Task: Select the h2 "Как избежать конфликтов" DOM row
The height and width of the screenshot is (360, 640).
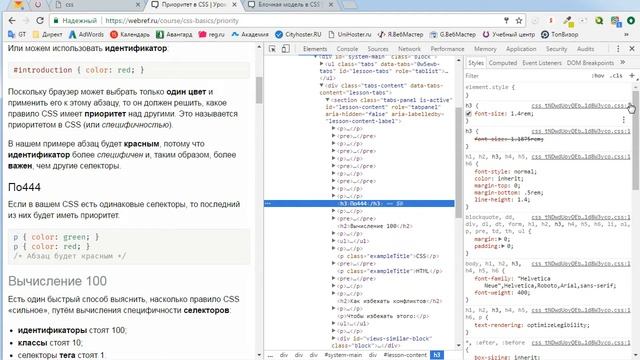Action: tap(390, 301)
